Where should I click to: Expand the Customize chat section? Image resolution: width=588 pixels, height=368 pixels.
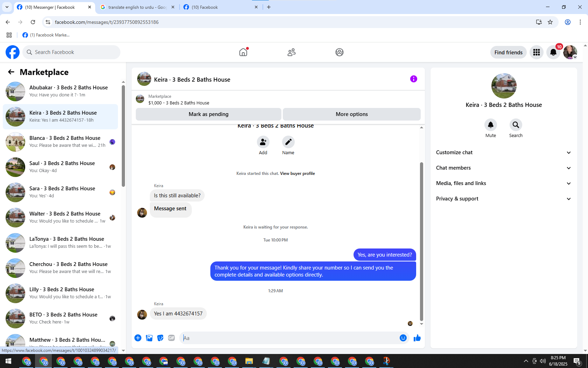click(504, 152)
